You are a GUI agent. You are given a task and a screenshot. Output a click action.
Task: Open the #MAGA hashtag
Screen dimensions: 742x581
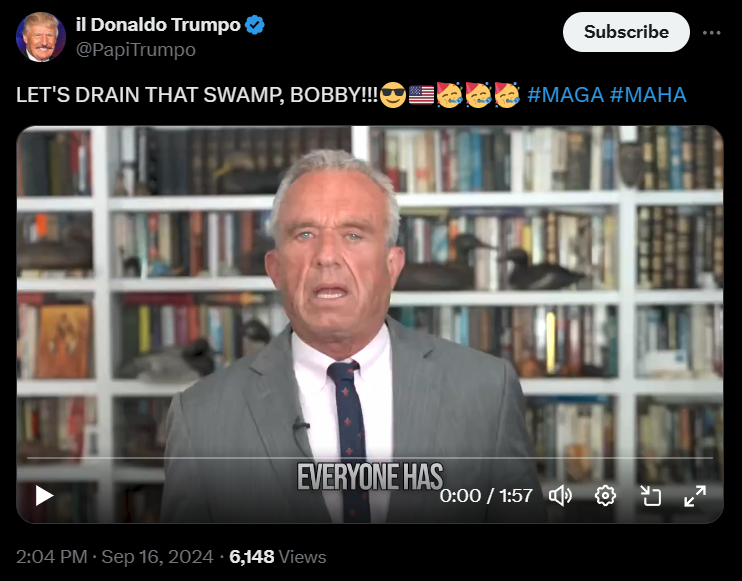[x=565, y=95]
